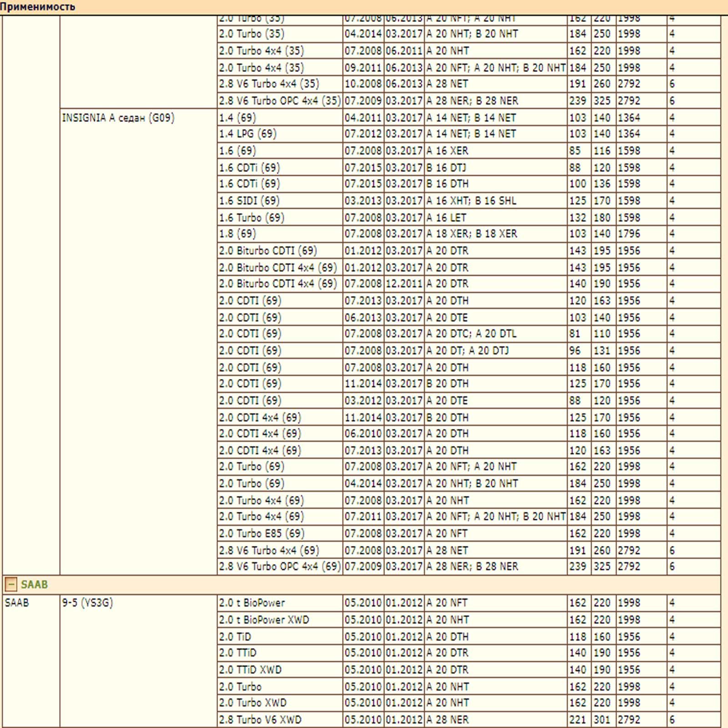Select 2.8 V6 Turbo OPC 4x4 (35) row
Image resolution: width=728 pixels, height=728 pixels.
(469, 101)
